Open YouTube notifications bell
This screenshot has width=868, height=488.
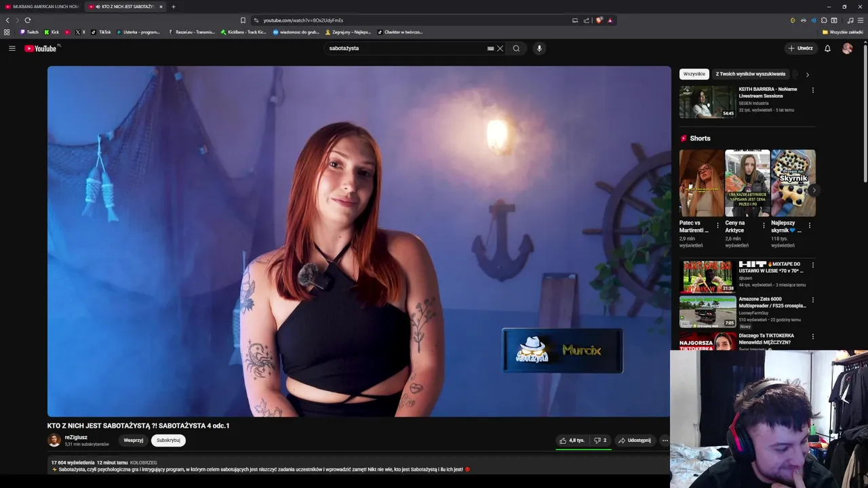tap(827, 48)
